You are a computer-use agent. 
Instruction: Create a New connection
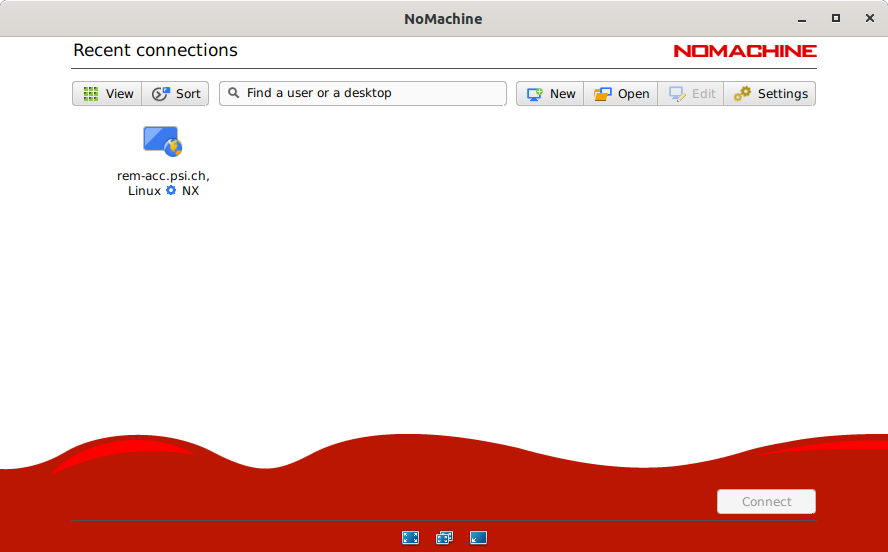coord(550,93)
